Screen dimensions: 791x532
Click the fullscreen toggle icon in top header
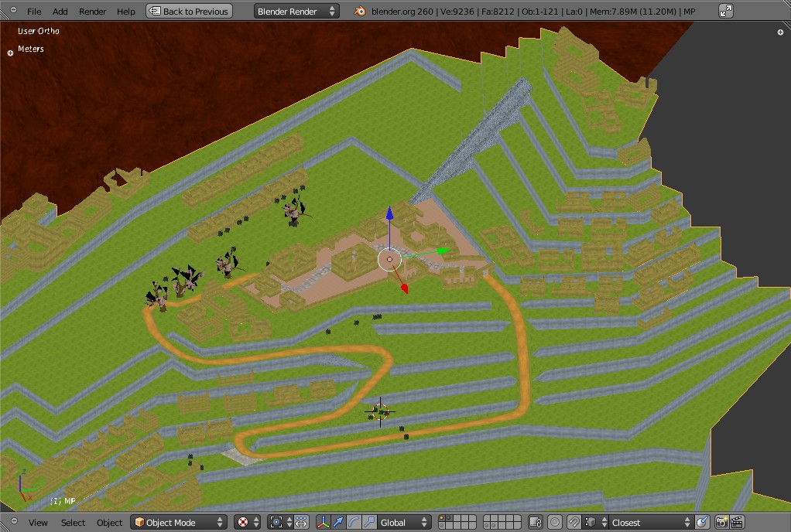[x=725, y=11]
